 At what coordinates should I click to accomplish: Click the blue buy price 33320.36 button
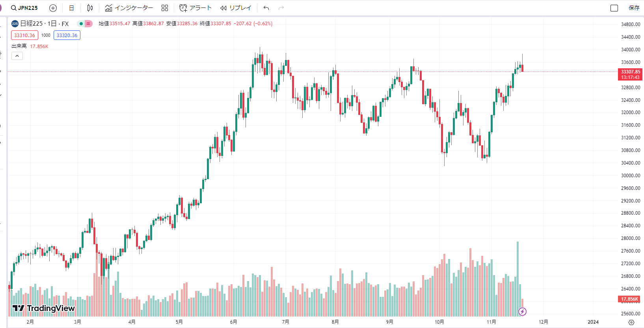click(x=67, y=35)
